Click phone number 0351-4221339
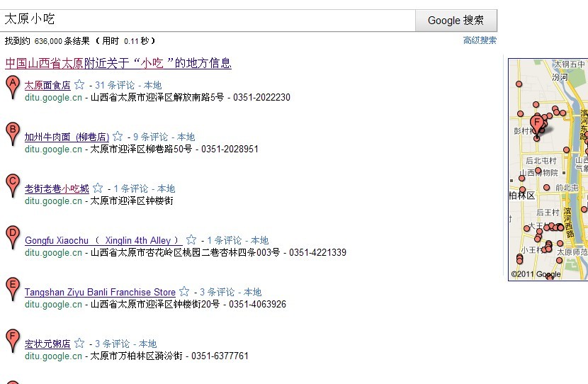 [x=317, y=253]
